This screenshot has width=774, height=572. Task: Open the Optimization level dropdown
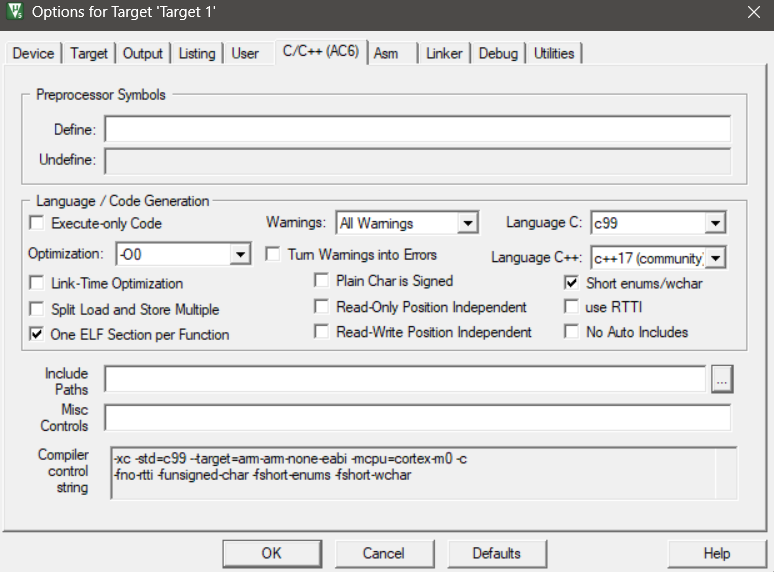(x=240, y=255)
